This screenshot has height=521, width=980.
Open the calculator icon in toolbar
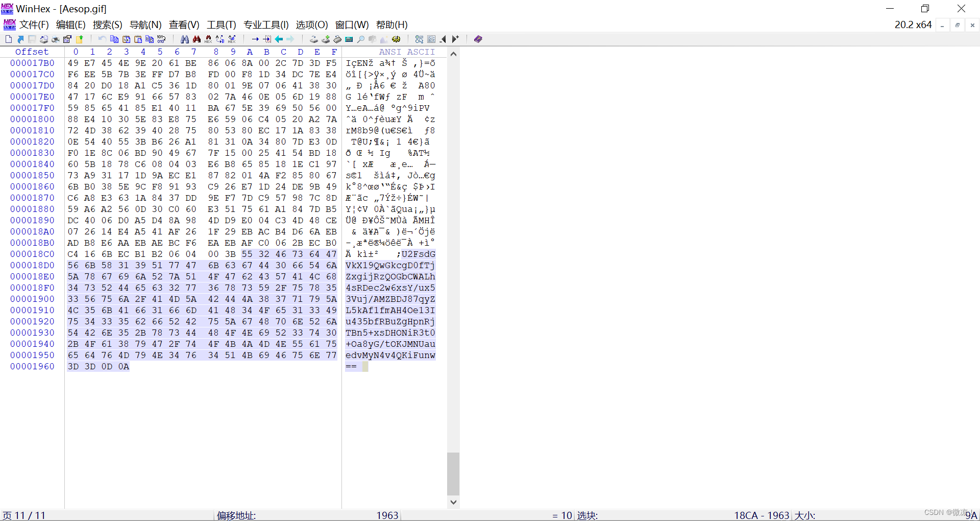[x=349, y=39]
